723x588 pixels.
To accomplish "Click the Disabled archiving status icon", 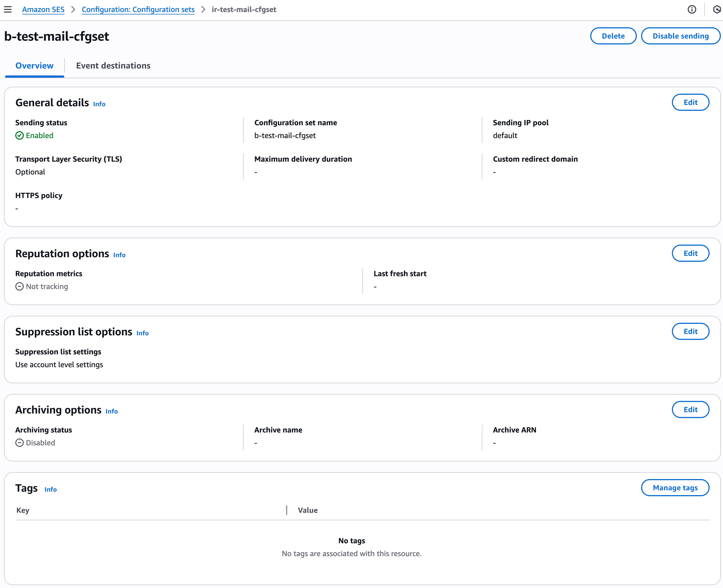I will pos(20,443).
